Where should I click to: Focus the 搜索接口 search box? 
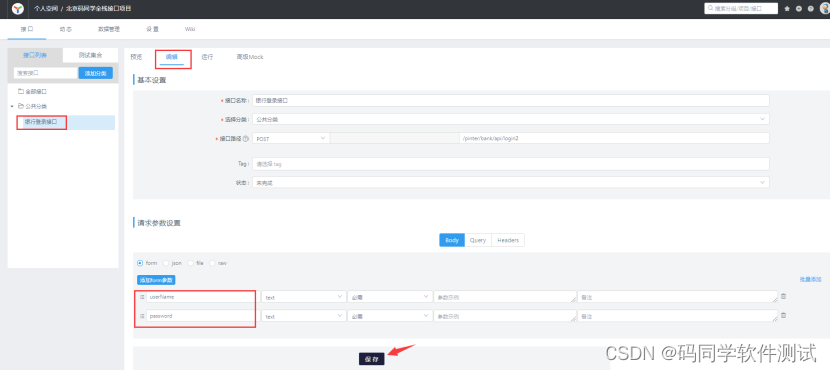click(x=46, y=73)
